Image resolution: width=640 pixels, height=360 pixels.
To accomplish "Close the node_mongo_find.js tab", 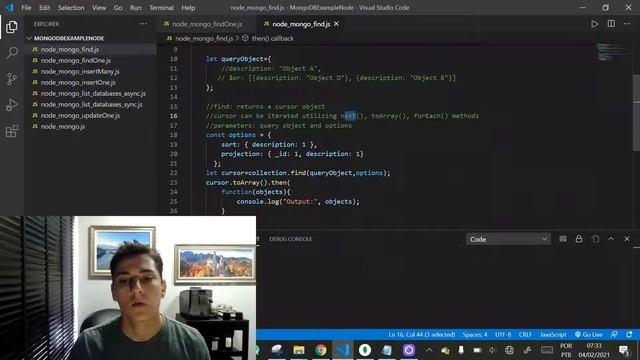I will point(336,24).
